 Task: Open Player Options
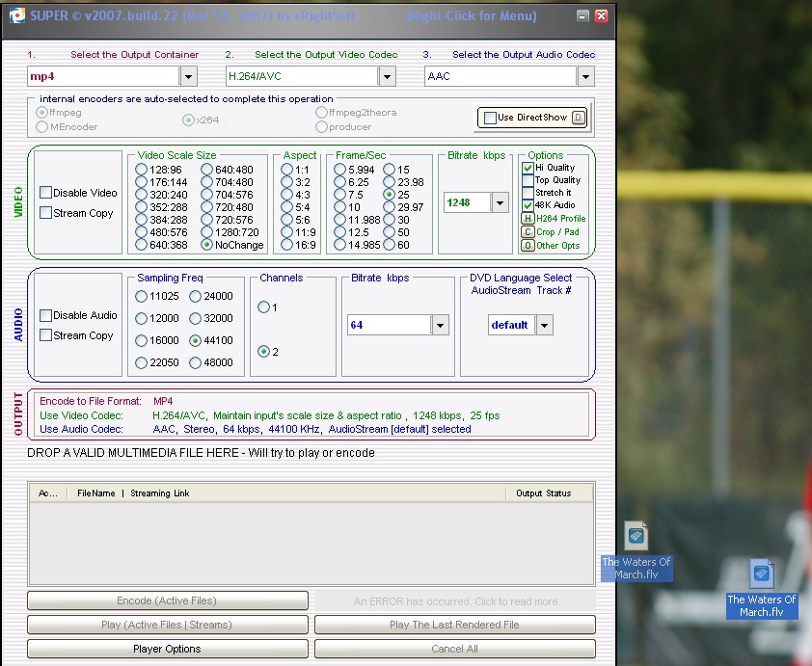click(x=167, y=649)
